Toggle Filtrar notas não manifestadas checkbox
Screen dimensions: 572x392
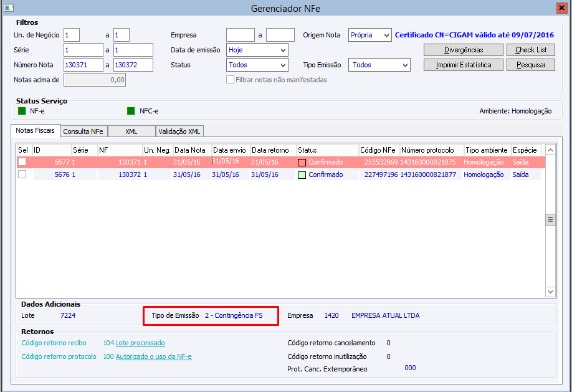[x=230, y=80]
